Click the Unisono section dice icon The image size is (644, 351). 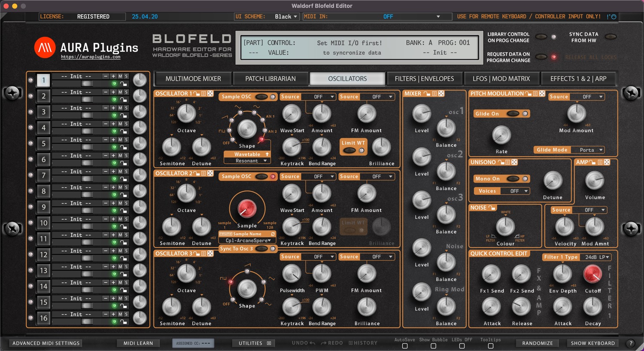coord(514,162)
